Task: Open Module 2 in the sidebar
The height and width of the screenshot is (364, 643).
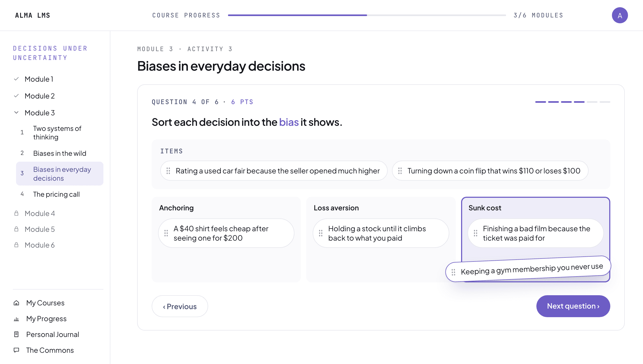Action: (x=40, y=96)
